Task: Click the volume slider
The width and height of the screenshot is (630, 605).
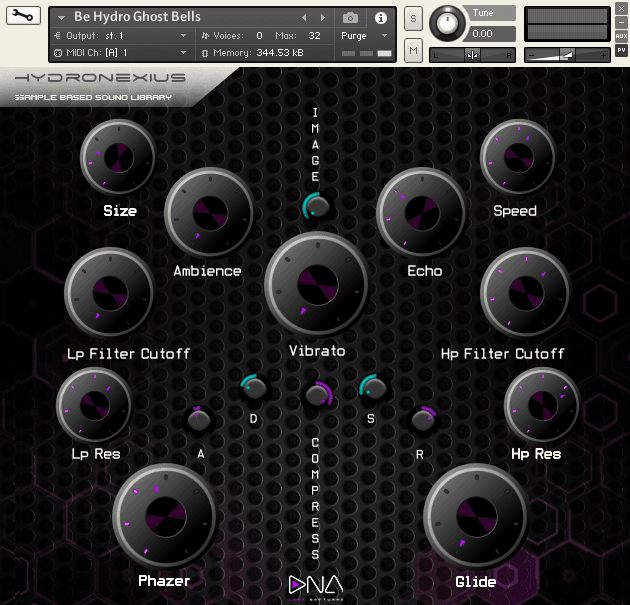Action: click(567, 55)
